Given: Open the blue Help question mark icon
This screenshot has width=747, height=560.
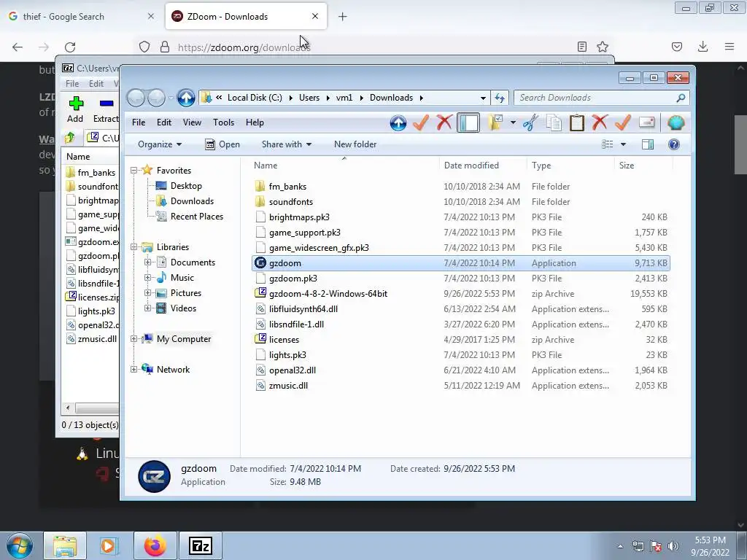Looking at the screenshot, I should point(673,144).
